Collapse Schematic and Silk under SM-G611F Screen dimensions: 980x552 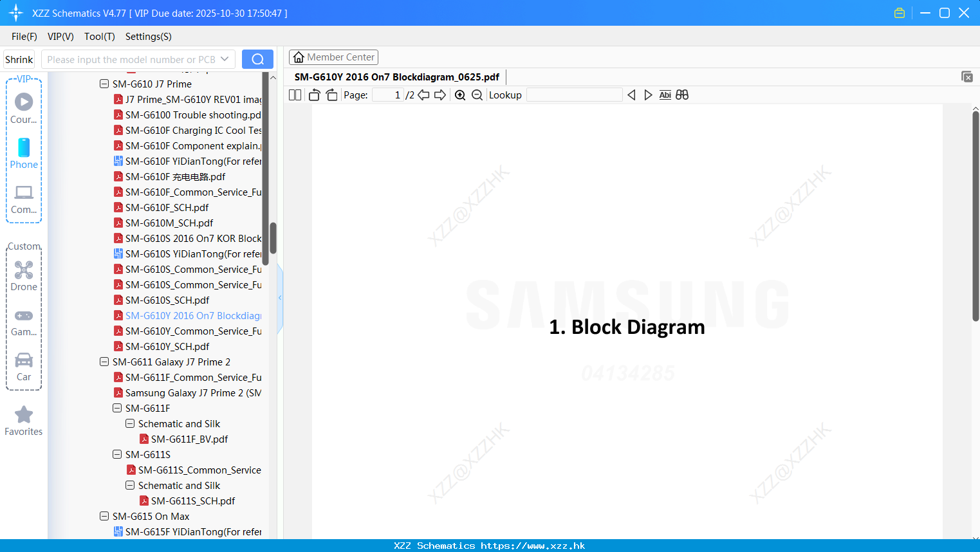click(x=130, y=423)
